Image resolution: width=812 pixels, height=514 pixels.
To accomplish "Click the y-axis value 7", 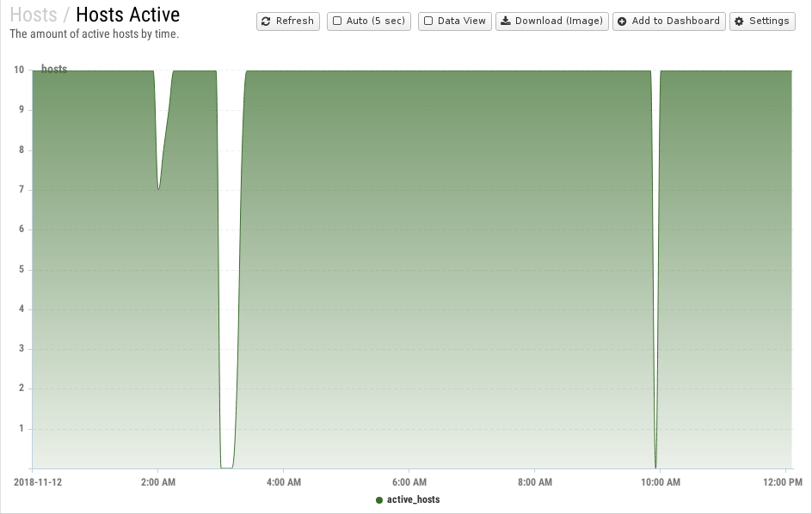I will [22, 189].
